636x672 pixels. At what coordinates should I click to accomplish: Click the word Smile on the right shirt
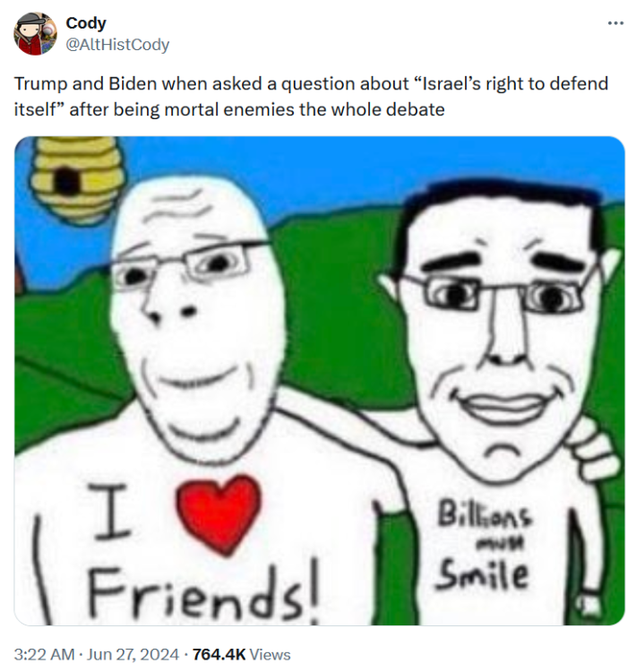tap(482, 574)
